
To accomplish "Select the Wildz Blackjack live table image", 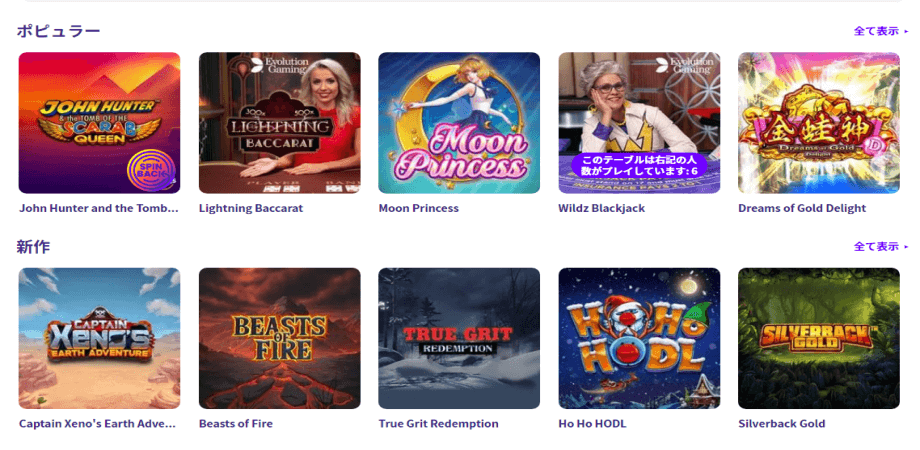I will tap(639, 123).
